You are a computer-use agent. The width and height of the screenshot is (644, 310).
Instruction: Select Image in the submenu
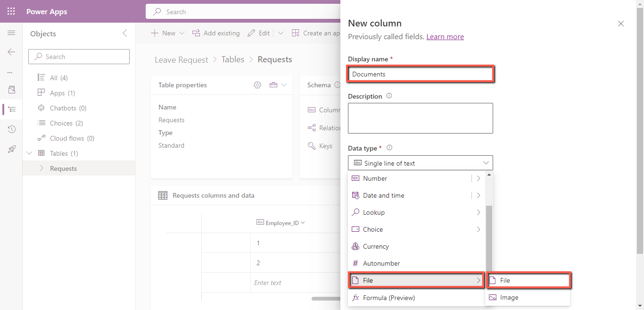528,297
